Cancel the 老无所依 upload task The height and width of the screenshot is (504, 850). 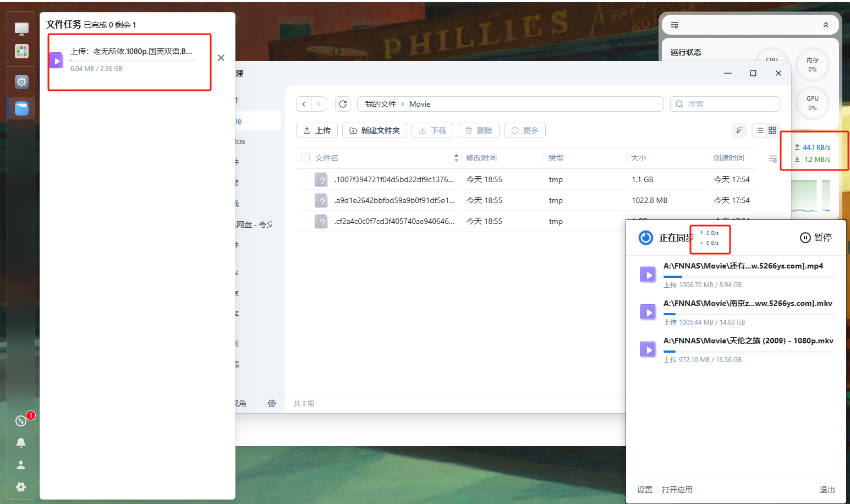(x=221, y=58)
